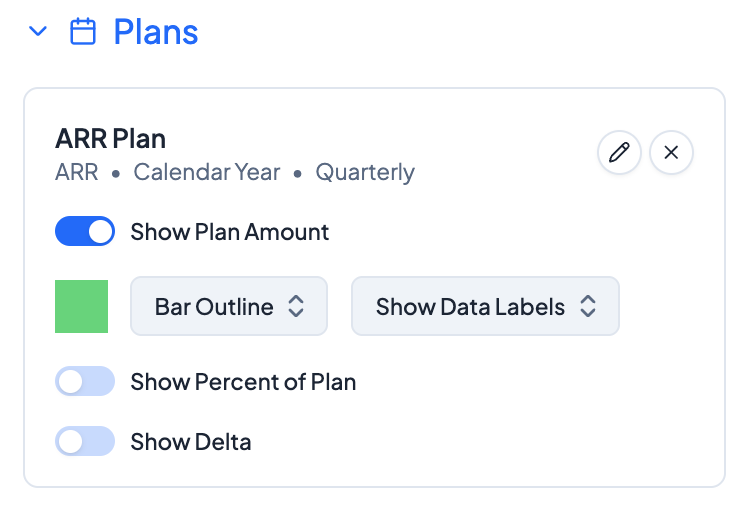This screenshot has height=508, width=746.
Task: Click the "Show Delta" label text
Action: click(x=191, y=441)
